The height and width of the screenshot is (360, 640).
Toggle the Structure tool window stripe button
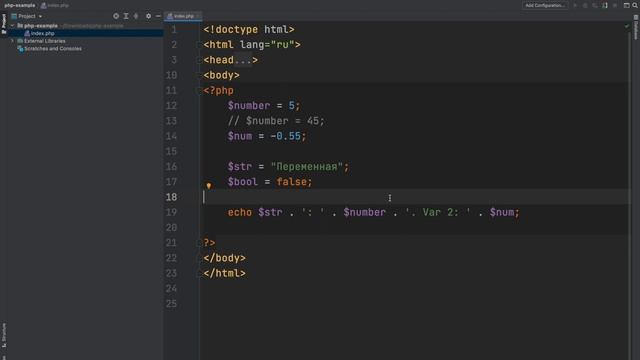pos(4,336)
